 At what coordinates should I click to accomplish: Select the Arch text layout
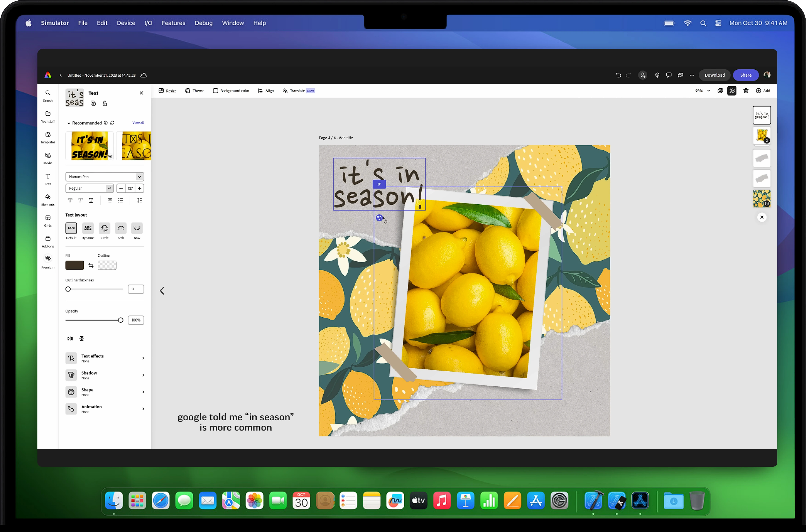coord(120,228)
